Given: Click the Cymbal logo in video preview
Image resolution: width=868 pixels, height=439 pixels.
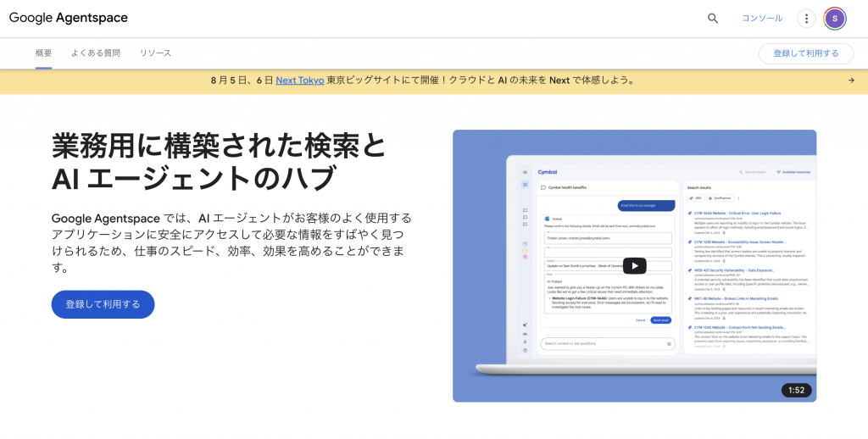Looking at the screenshot, I should (x=547, y=172).
